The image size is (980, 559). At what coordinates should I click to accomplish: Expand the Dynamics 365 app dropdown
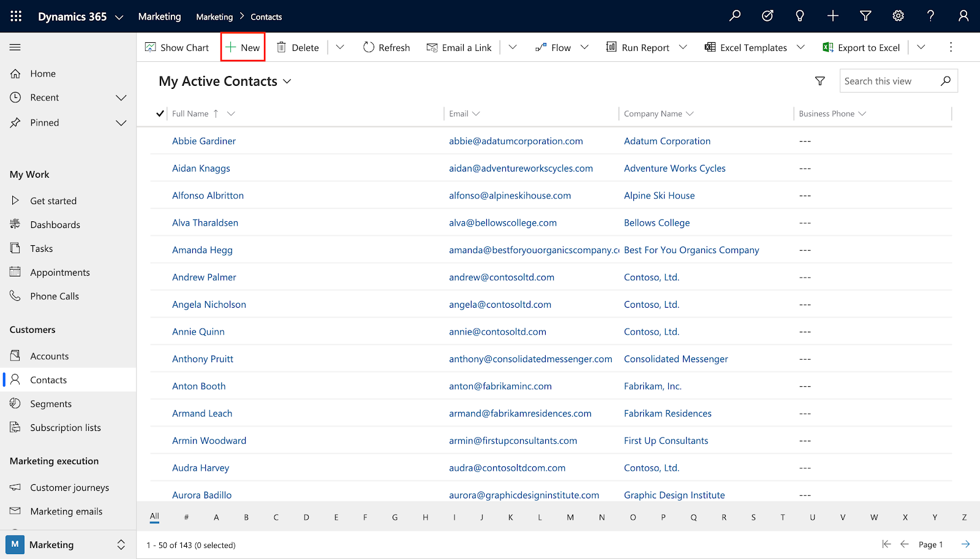tap(119, 17)
